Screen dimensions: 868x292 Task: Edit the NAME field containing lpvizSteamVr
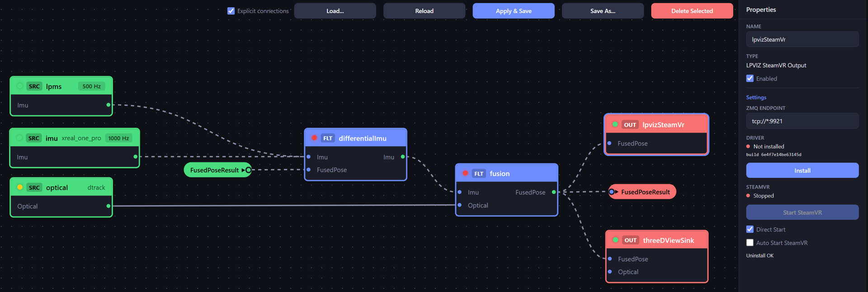(x=802, y=39)
